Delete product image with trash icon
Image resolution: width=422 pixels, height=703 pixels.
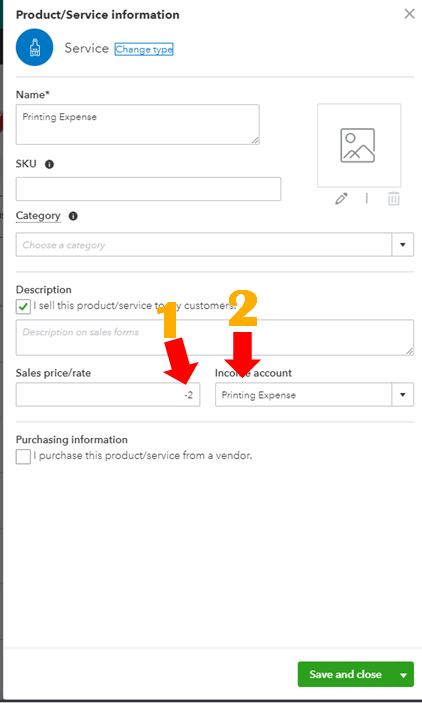click(x=393, y=199)
